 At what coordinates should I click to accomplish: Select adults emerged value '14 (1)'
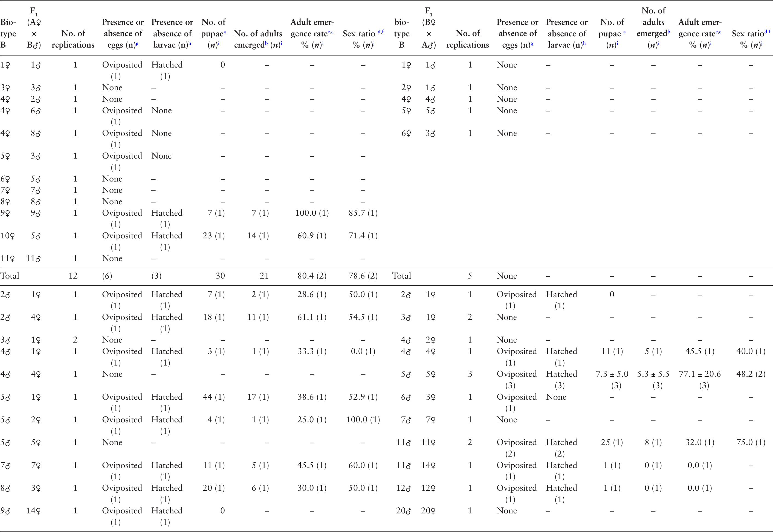coord(258,236)
